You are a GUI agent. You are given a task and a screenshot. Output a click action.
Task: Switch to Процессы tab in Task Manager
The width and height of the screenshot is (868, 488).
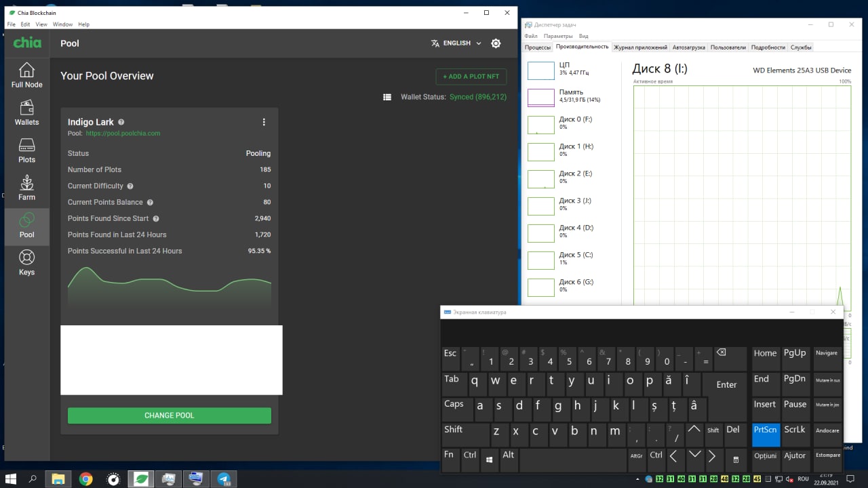click(x=538, y=47)
